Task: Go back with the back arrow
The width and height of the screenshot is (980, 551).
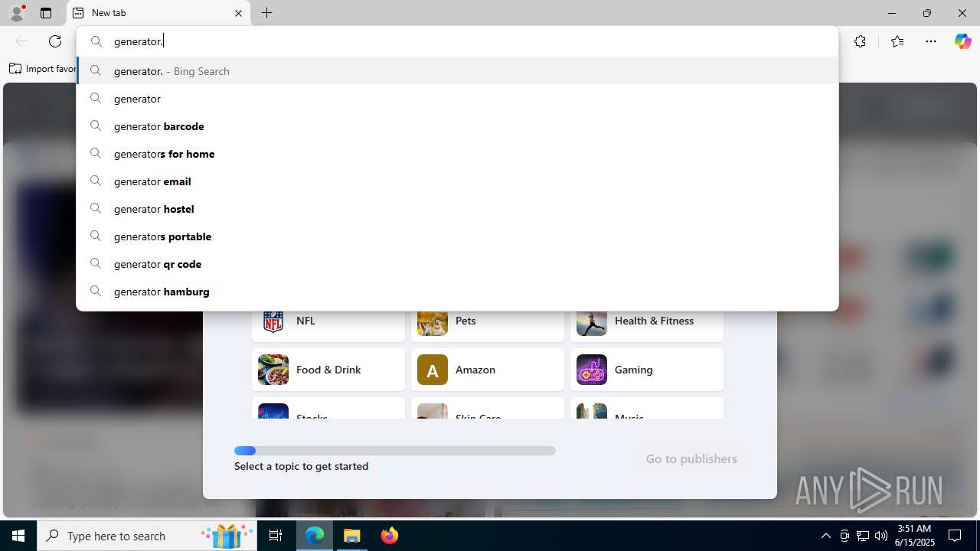Action: tap(21, 41)
